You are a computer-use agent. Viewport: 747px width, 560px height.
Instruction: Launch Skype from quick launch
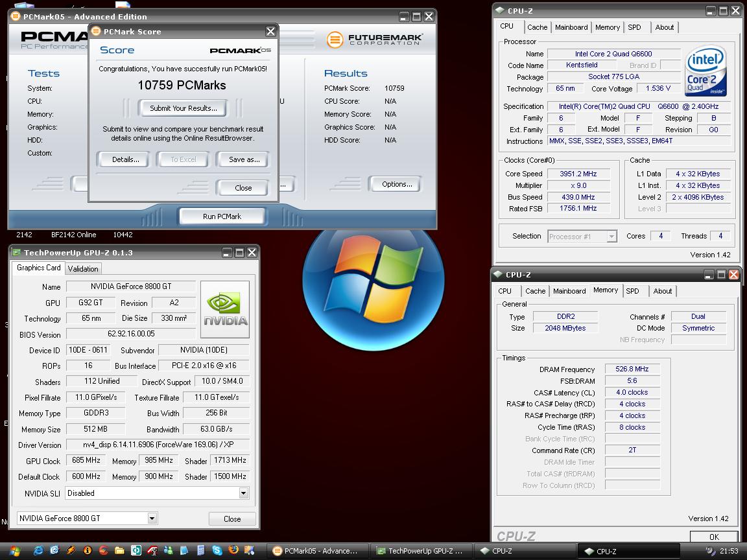217,550
